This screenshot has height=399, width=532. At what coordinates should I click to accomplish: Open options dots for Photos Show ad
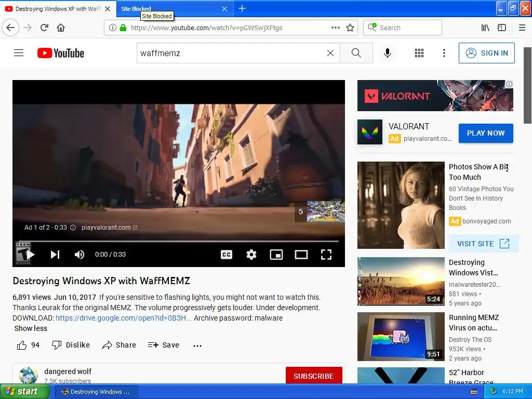pos(507,167)
